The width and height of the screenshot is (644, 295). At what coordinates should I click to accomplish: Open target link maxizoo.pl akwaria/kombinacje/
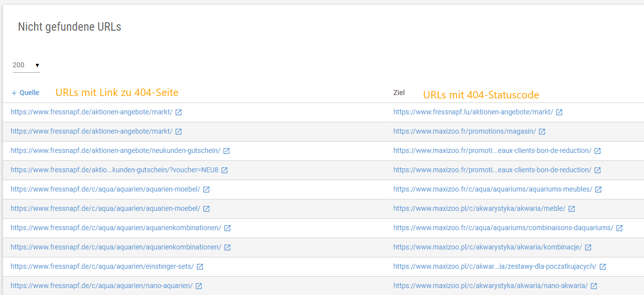pyautogui.click(x=488, y=247)
